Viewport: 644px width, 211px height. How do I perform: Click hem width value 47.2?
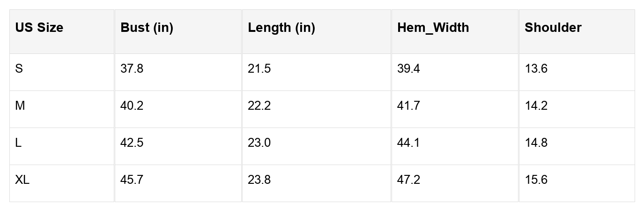click(x=408, y=180)
